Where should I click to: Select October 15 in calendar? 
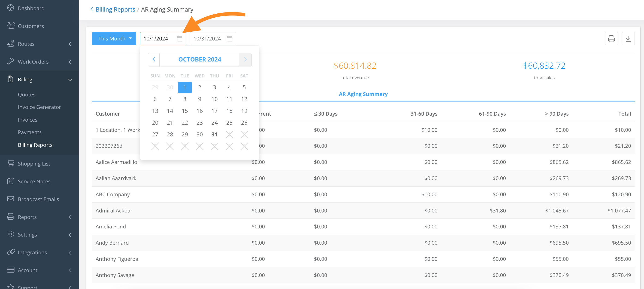coord(185,111)
